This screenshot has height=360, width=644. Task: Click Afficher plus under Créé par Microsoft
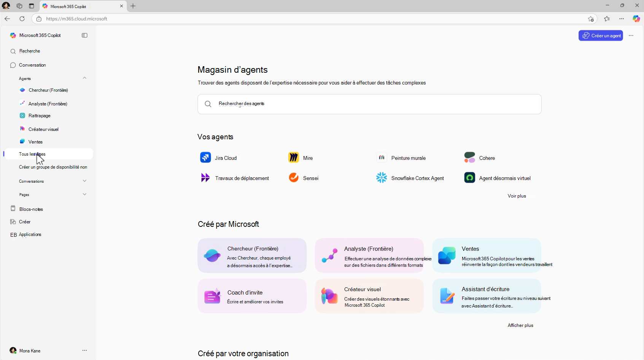pos(520,325)
